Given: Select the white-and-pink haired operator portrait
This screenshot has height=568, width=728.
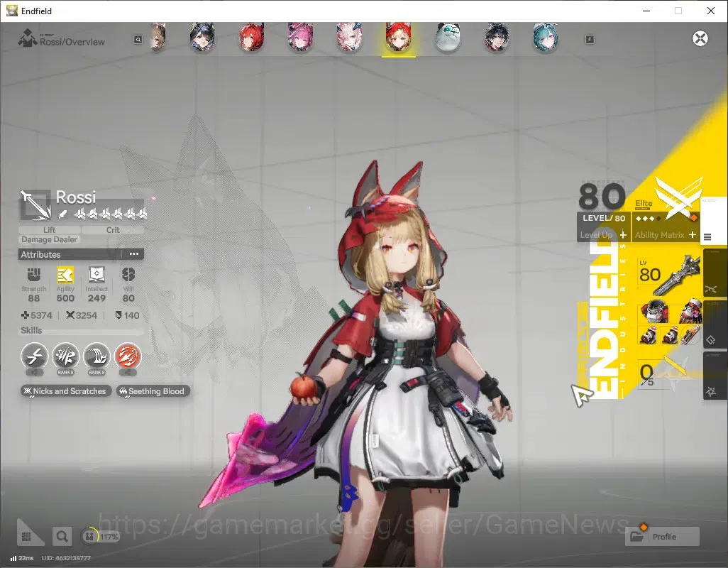Looking at the screenshot, I should point(349,38).
